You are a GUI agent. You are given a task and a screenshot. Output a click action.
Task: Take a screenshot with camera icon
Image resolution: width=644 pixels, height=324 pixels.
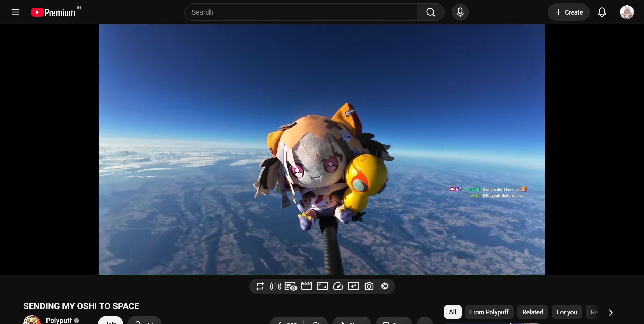click(x=369, y=286)
